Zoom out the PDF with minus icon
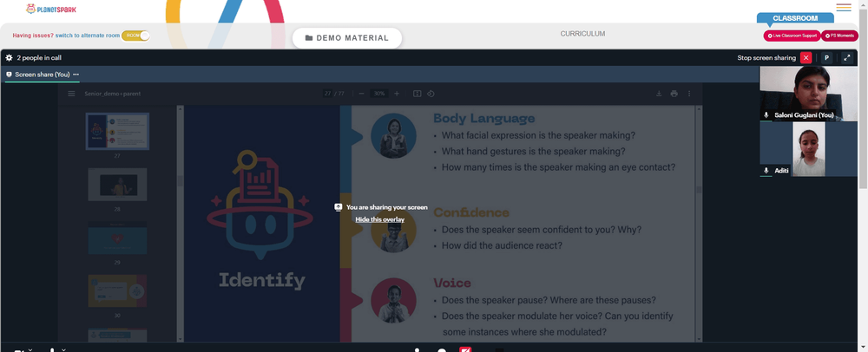The image size is (868, 352). coord(361,94)
